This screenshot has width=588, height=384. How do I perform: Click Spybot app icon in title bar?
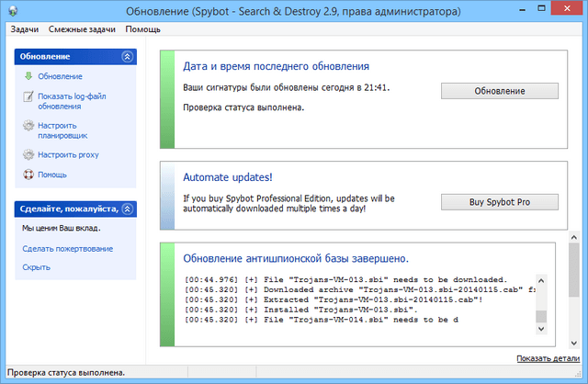point(12,10)
